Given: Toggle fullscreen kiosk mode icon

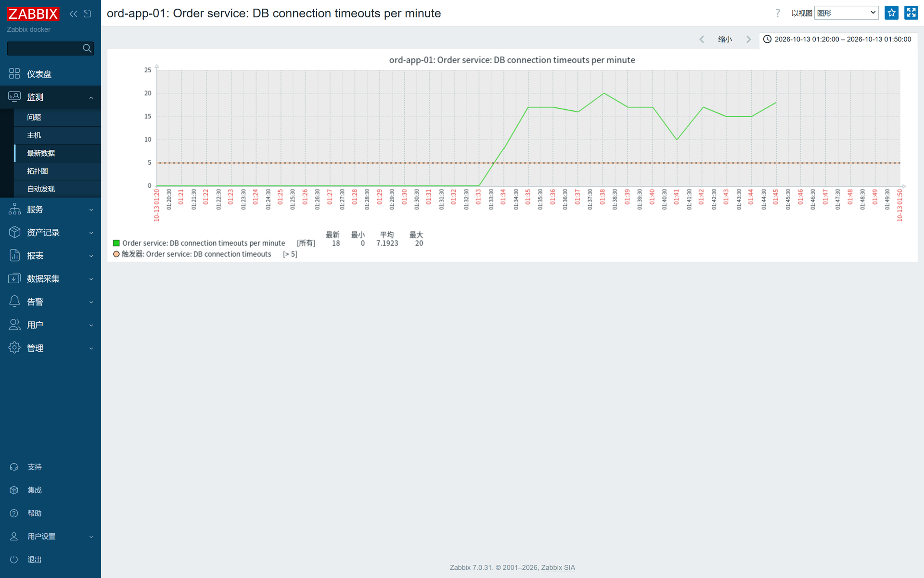Looking at the screenshot, I should pos(911,13).
